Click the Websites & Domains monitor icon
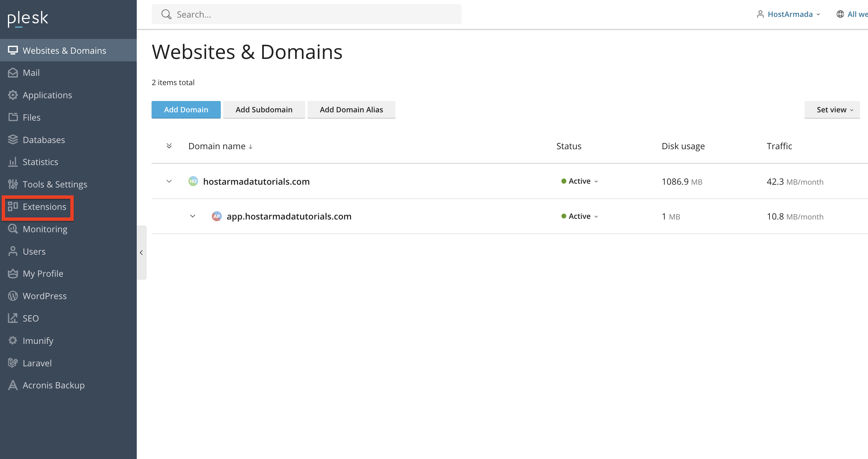Viewport: 868px width, 459px height. pos(13,50)
